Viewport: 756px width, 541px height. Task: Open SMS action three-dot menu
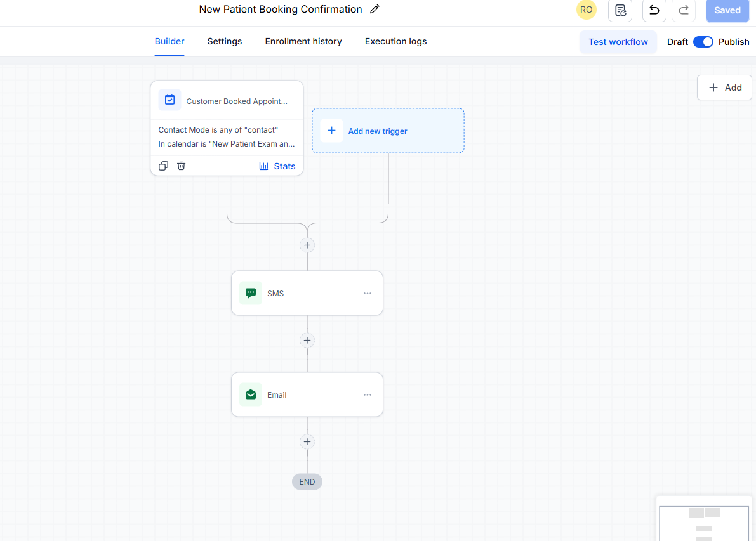[368, 294]
